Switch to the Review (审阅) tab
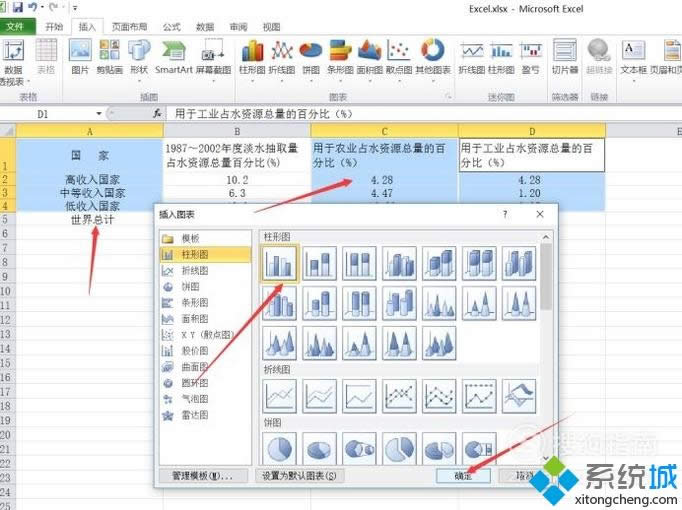Viewport: 682px width, 510px height. pos(238,27)
